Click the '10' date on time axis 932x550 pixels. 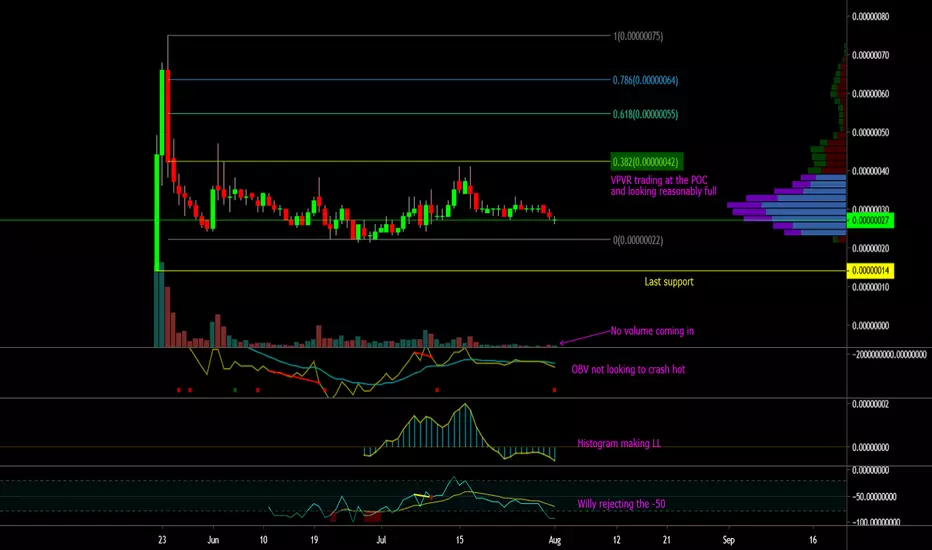(263, 540)
